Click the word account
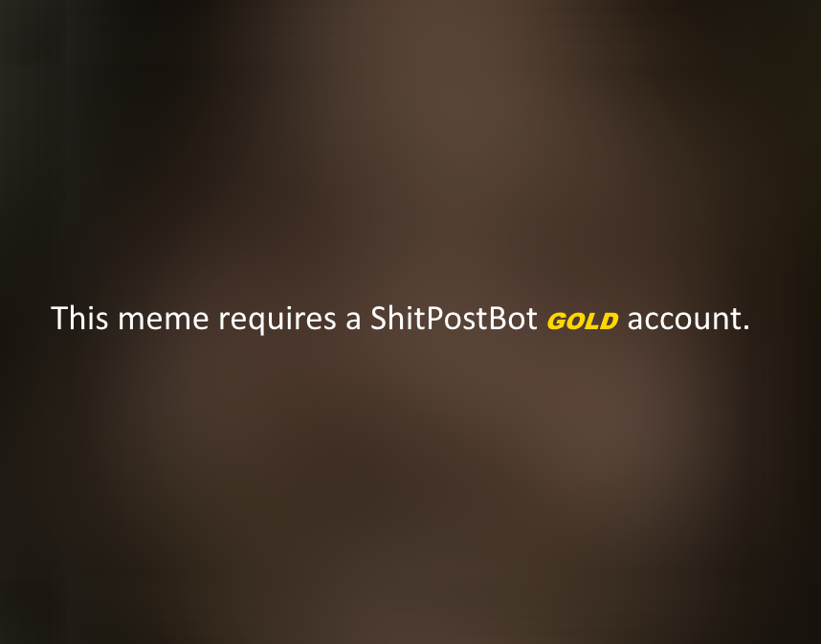Image resolution: width=821 pixels, height=644 pixels. tap(684, 319)
